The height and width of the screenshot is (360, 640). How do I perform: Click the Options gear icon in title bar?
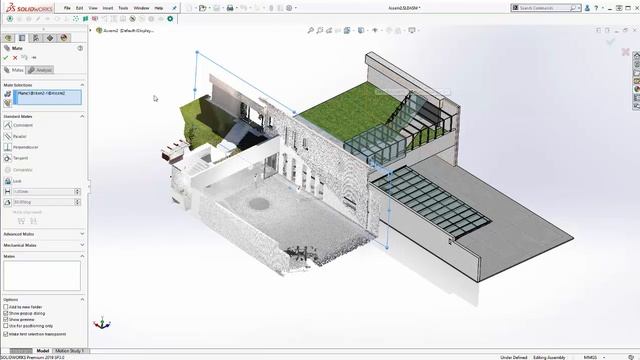(289, 8)
